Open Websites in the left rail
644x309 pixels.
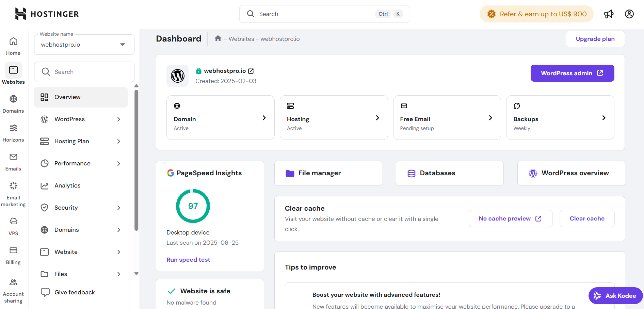[13, 74]
